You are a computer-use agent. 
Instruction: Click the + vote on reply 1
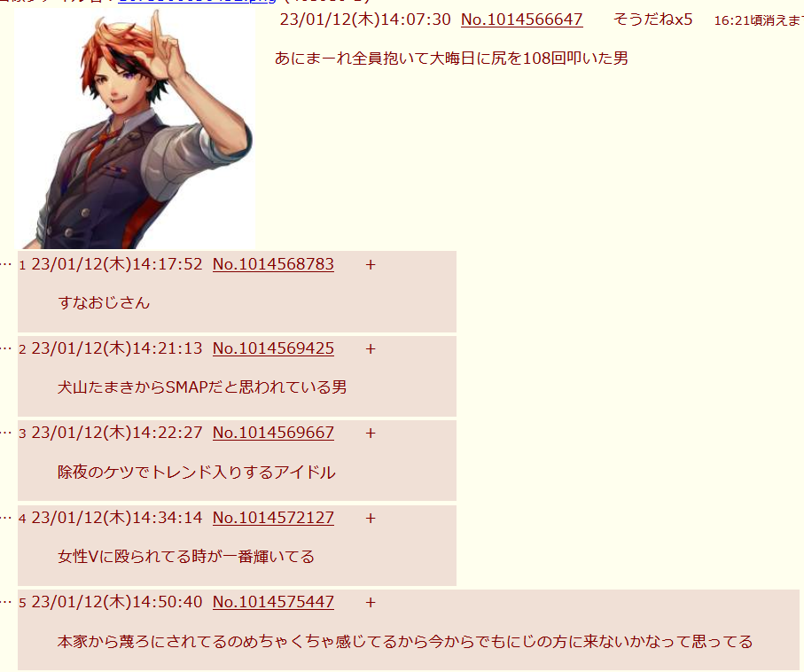point(371,265)
